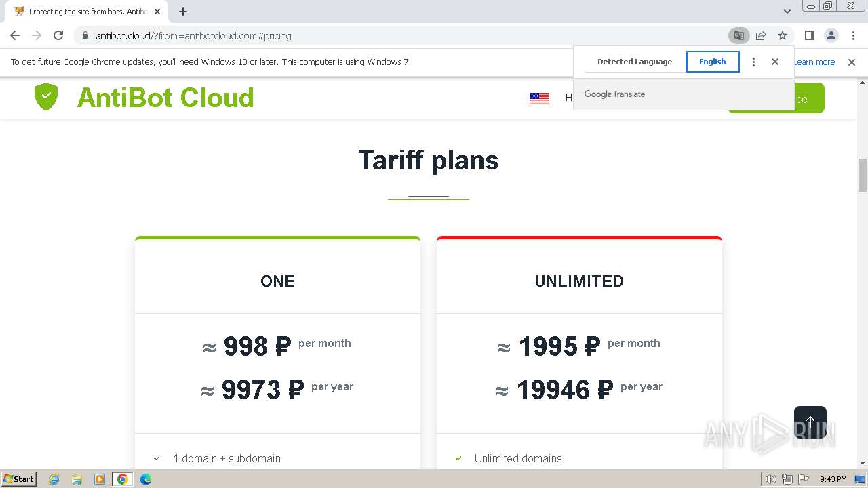868x488 pixels.
Task: Open the tab search chevron
Action: pos(787,12)
